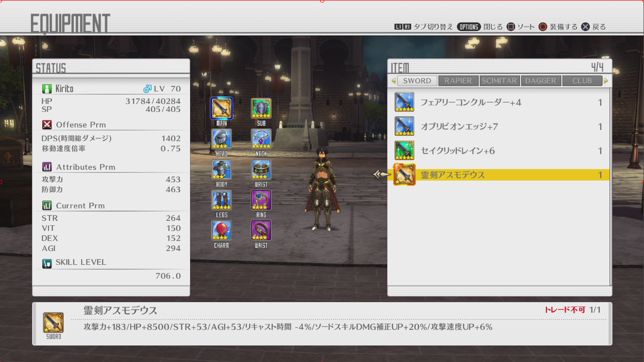
Task: Click the EQUIPMENT screen title
Action: [x=70, y=23]
